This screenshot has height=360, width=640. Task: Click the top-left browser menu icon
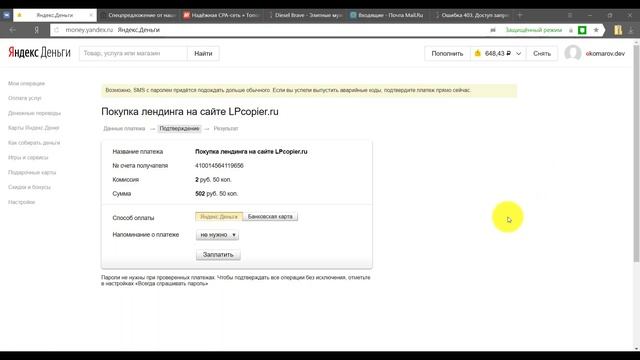pyautogui.click(x=6, y=15)
